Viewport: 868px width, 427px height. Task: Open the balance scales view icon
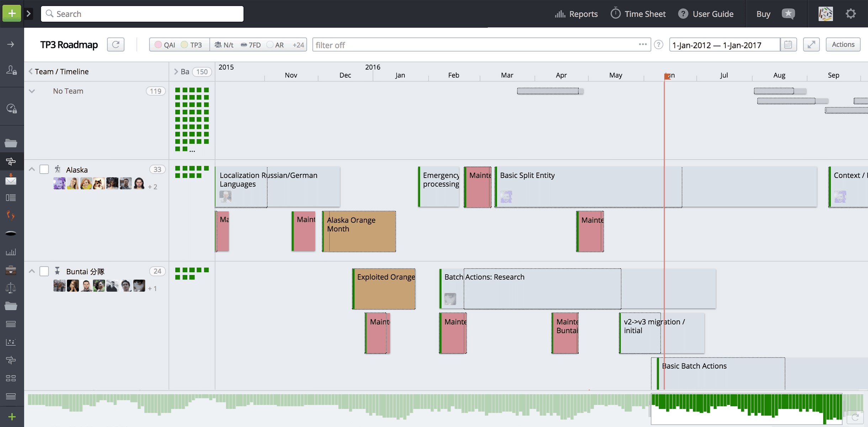tap(11, 288)
